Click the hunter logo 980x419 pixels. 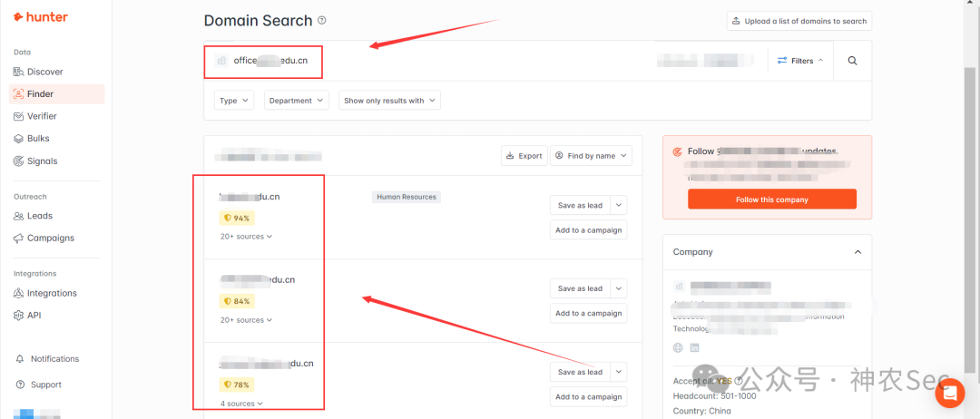pos(41,17)
